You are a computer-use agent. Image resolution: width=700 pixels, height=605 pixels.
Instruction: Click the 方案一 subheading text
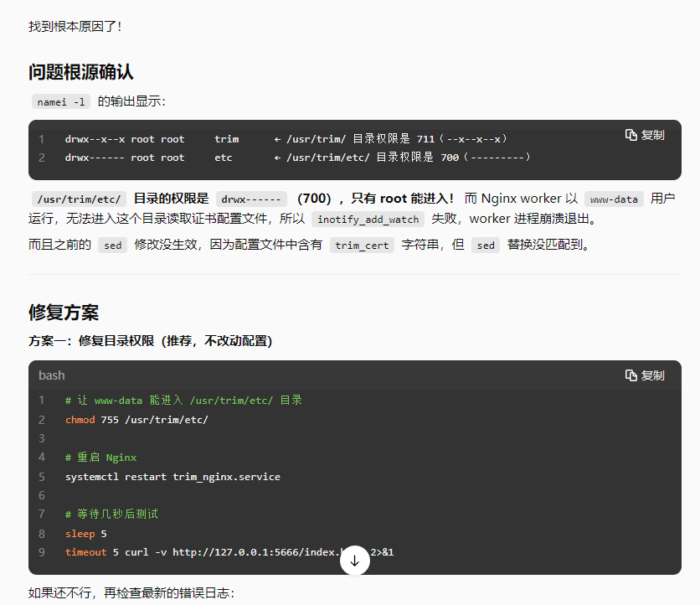click(151, 341)
